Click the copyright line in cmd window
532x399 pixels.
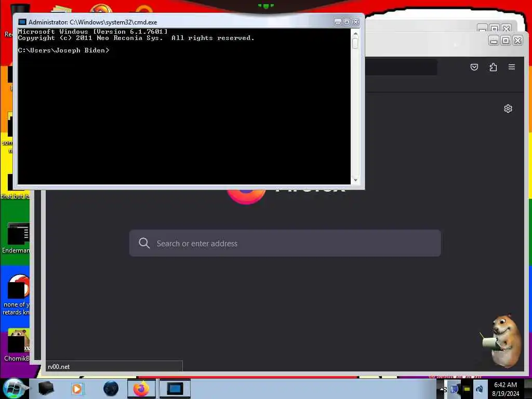point(136,38)
